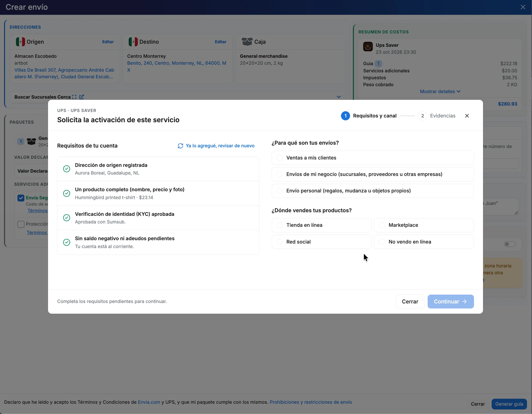Close the activation modal with the X icon

pyautogui.click(x=467, y=116)
